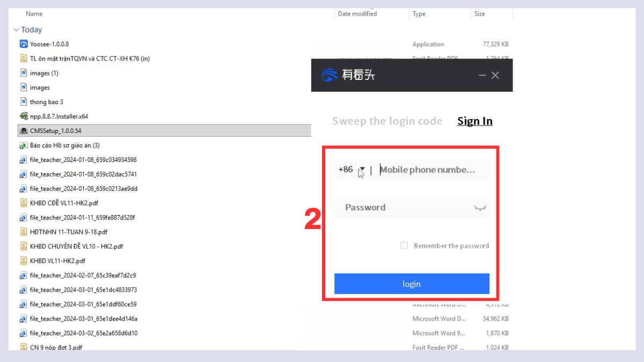Click the images (1) file icon
This screenshot has width=644, height=362.
(x=24, y=72)
